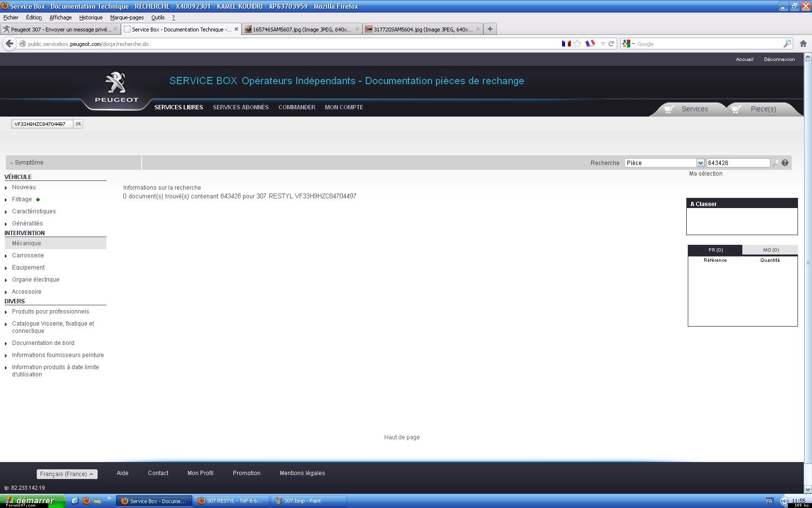Click the search magnifier icon beside 643426
812x508 pixels.
[x=776, y=163]
